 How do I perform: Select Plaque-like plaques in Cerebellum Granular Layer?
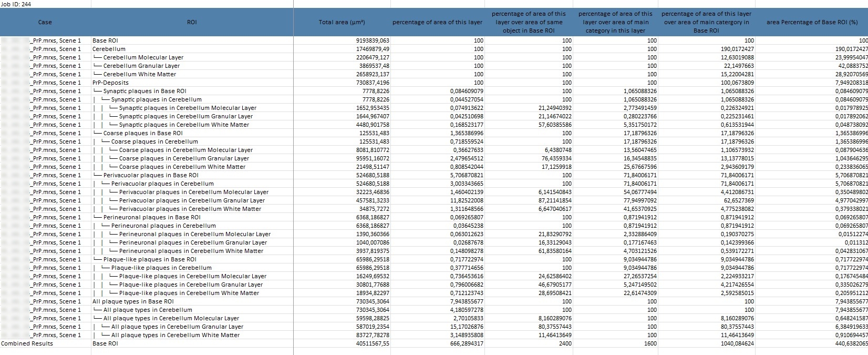click(190, 285)
